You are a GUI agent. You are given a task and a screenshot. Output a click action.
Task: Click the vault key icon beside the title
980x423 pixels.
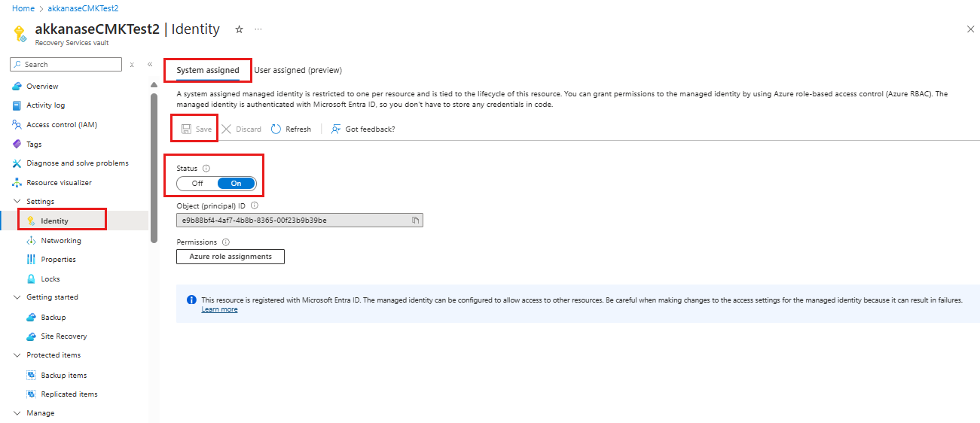click(20, 34)
